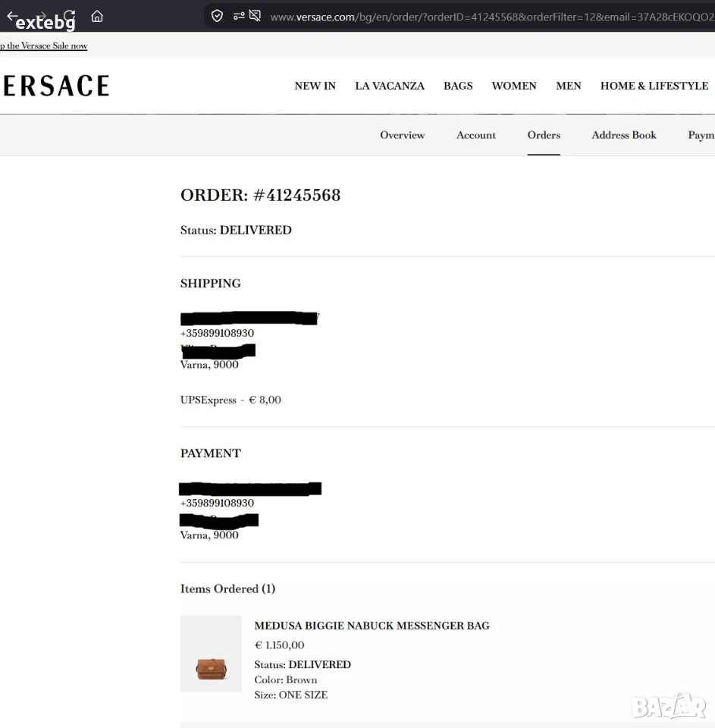Viewport: 715px width, 728px height.
Task: Click the shipping phone number +359899108930
Action: (218, 334)
